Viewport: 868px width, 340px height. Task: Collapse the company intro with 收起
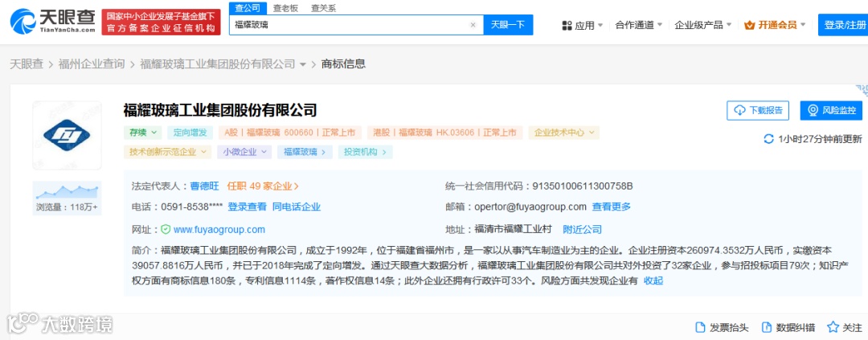[x=653, y=281]
